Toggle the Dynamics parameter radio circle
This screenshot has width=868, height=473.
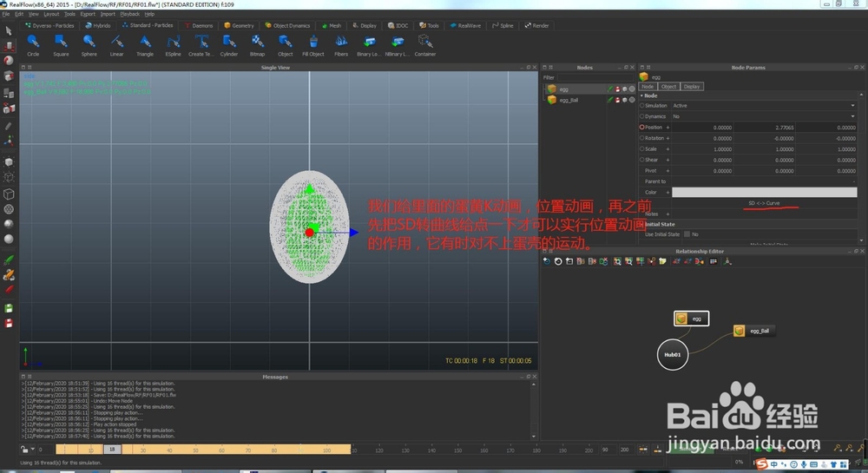point(642,116)
